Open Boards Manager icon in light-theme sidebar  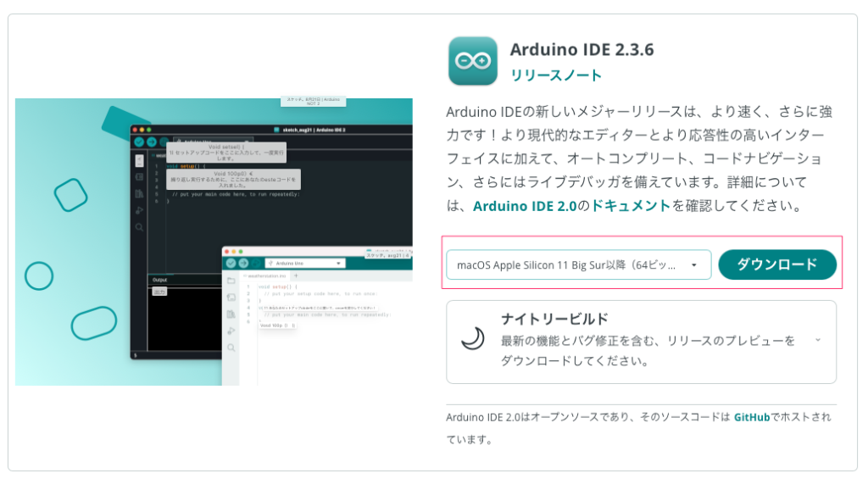[x=231, y=298]
